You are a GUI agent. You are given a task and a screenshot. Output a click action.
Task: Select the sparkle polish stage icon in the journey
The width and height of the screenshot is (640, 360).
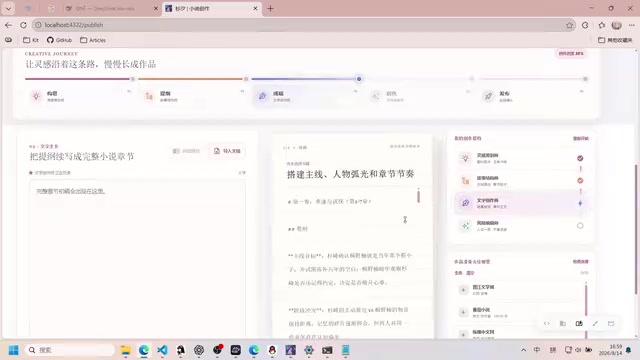(376, 96)
